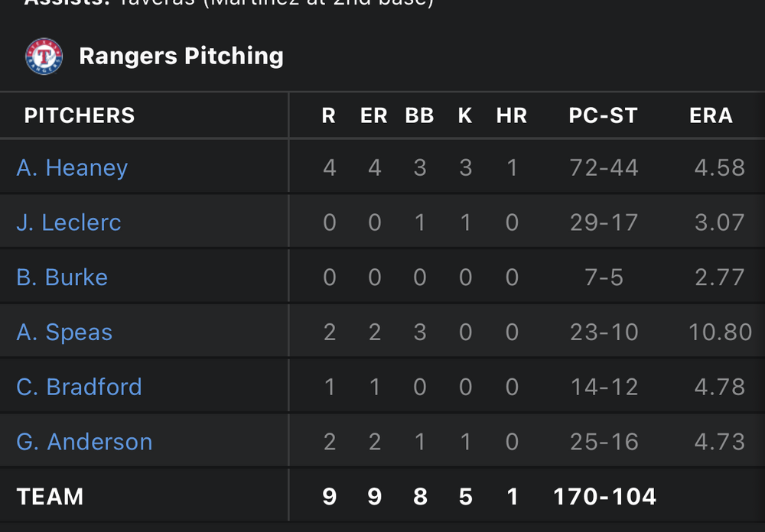Open C. Bradford player link
765x532 pixels.
coord(79,387)
